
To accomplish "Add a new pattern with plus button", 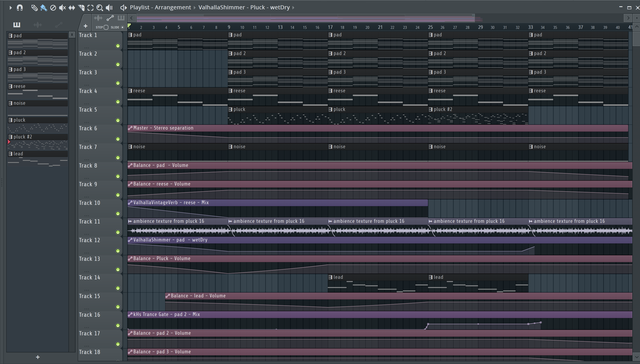I will click(x=38, y=357).
